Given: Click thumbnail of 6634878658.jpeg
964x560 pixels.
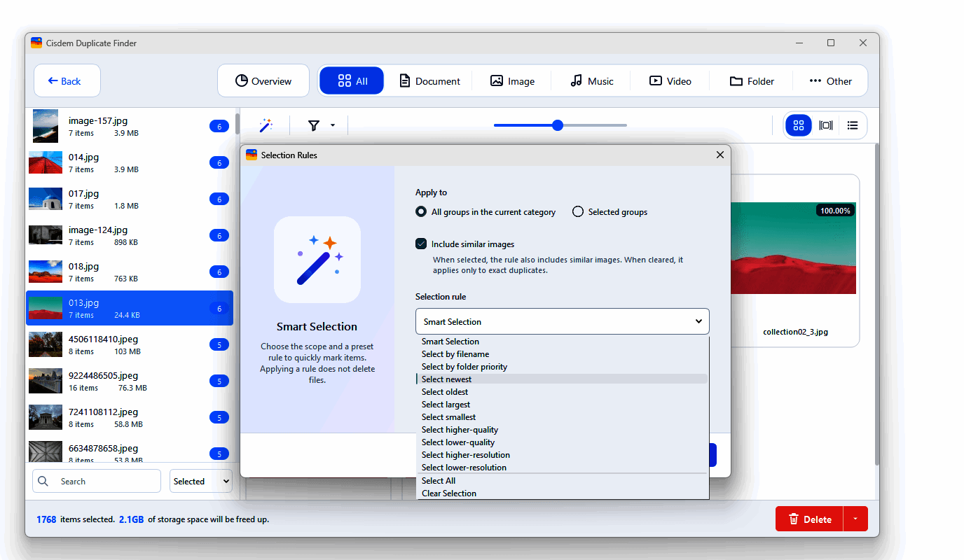Looking at the screenshot, I should [46, 451].
